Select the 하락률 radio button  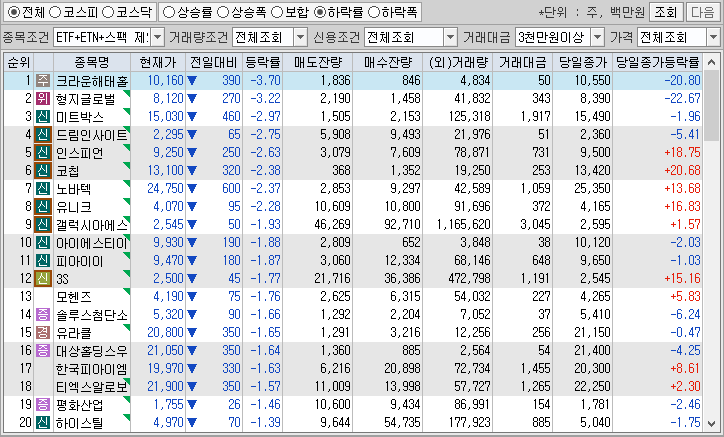[x=320, y=12]
